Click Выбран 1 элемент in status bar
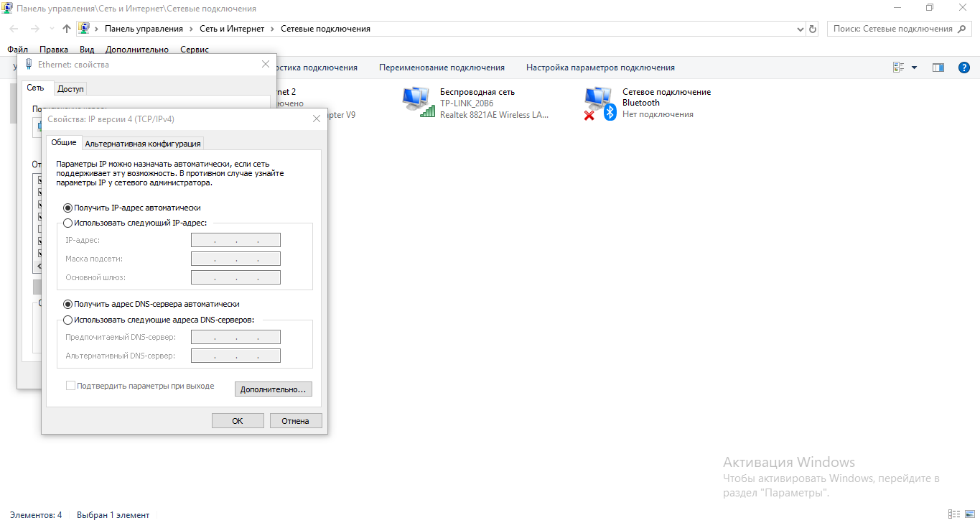Viewport: 980px width, 523px height. (113, 515)
